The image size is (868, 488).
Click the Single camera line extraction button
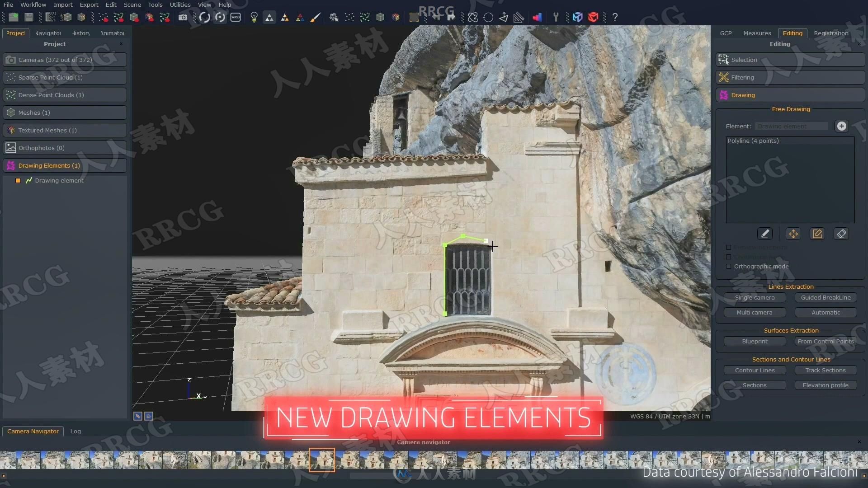pos(755,297)
